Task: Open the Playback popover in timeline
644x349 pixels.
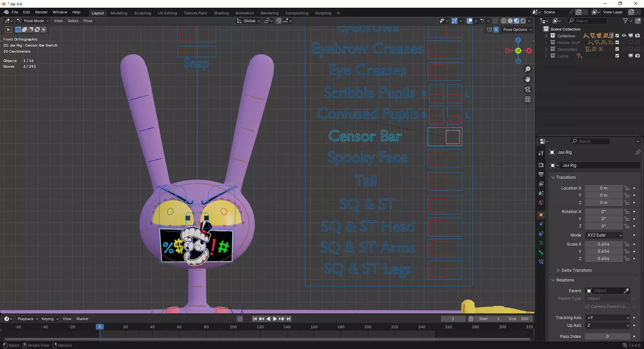Action: 28,319
